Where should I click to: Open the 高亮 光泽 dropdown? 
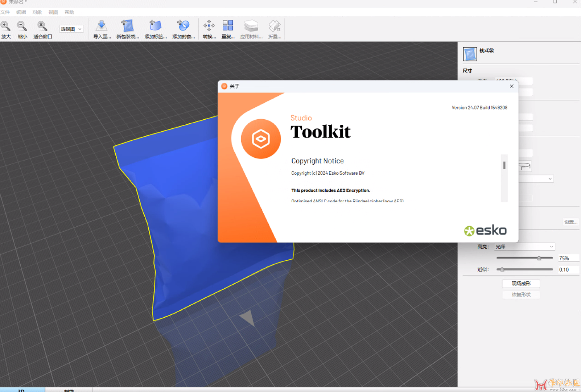(524, 247)
